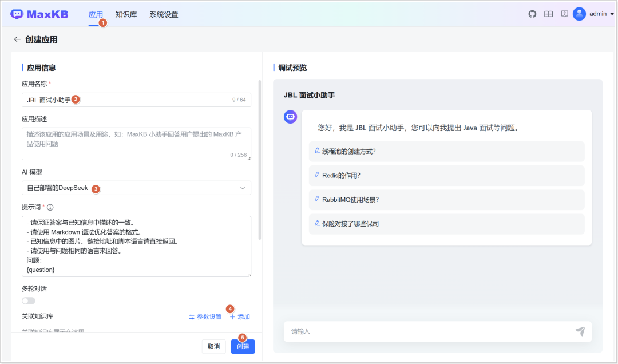Open the 系统设置 tab
The height and width of the screenshot is (364, 618).
coord(164,14)
